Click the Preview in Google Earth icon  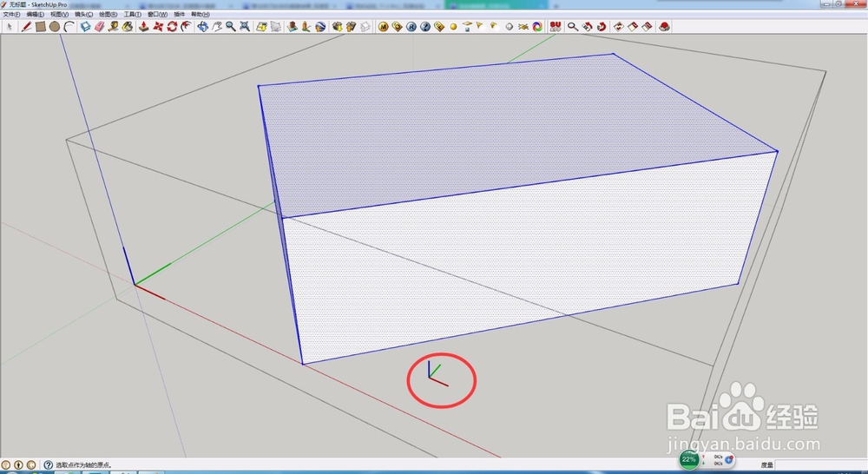coord(320,27)
